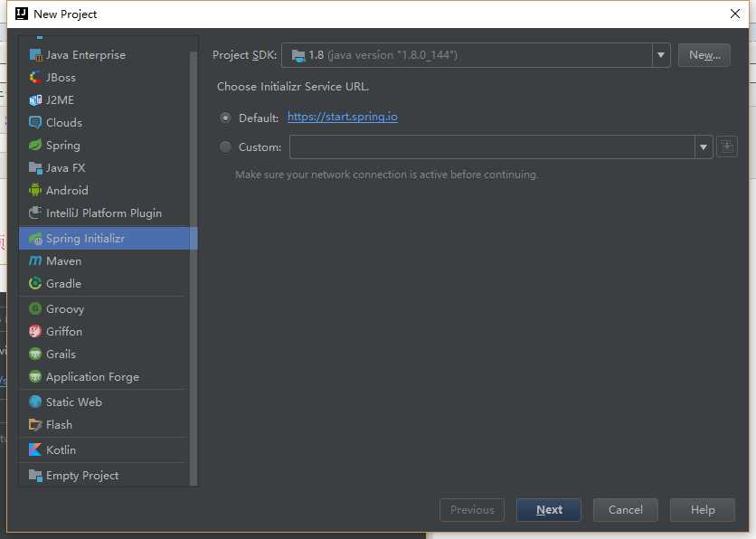
Task: Click the Flash icon
Action: tap(35, 424)
